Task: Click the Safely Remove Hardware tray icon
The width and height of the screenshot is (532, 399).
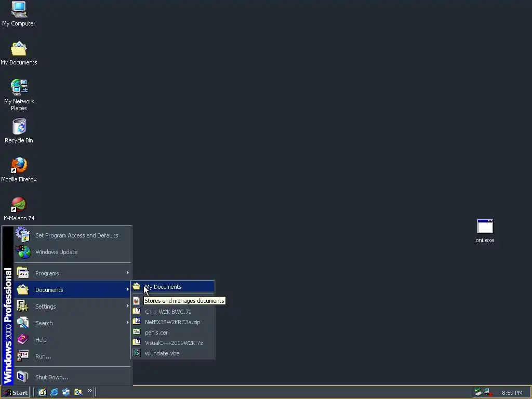Action: [x=478, y=393]
